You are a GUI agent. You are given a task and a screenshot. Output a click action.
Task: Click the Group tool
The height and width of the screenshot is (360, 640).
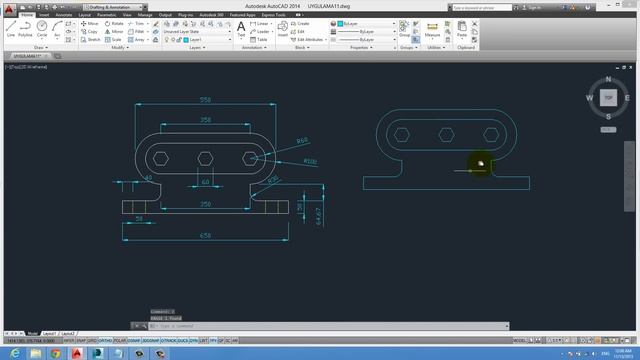point(404,29)
